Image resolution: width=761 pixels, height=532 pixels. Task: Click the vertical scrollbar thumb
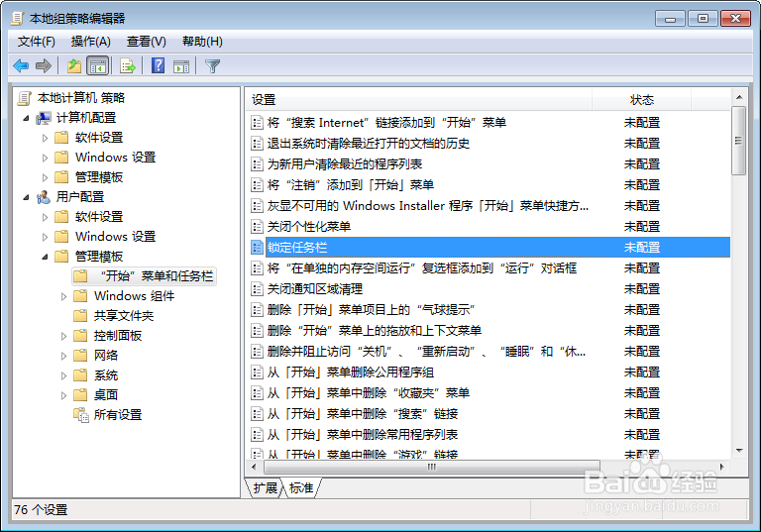(x=738, y=141)
